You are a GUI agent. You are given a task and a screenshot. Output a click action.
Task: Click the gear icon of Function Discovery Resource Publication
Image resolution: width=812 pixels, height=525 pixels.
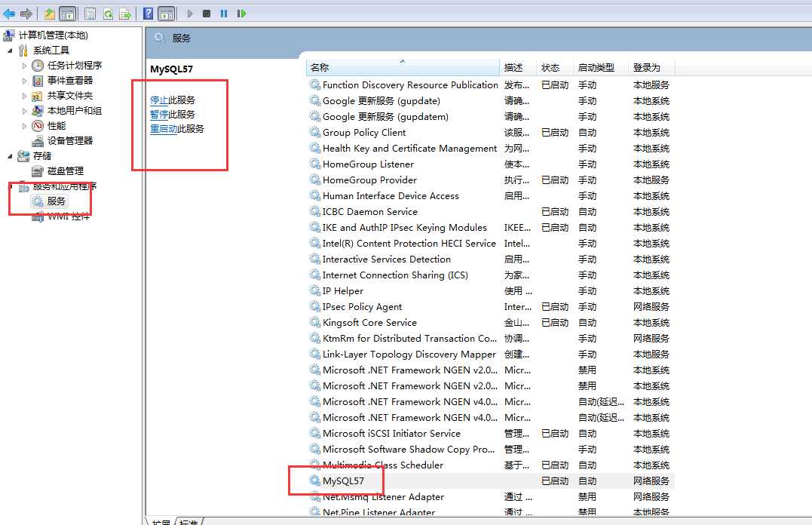click(314, 84)
